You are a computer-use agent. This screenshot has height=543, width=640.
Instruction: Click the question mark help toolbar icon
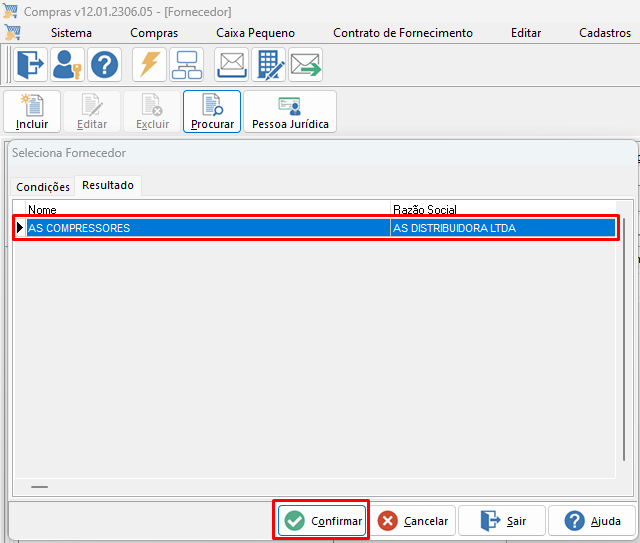[x=104, y=65]
